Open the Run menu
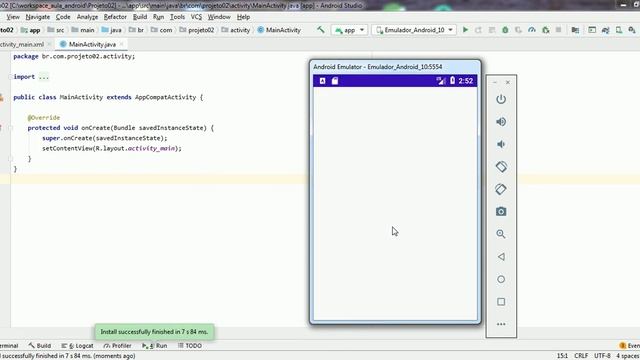 point(158,17)
